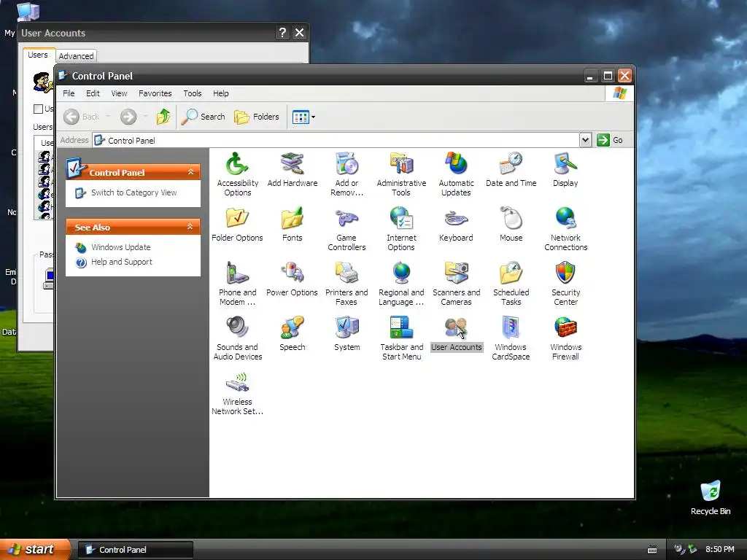Open Phone and Modem icon

(x=237, y=284)
